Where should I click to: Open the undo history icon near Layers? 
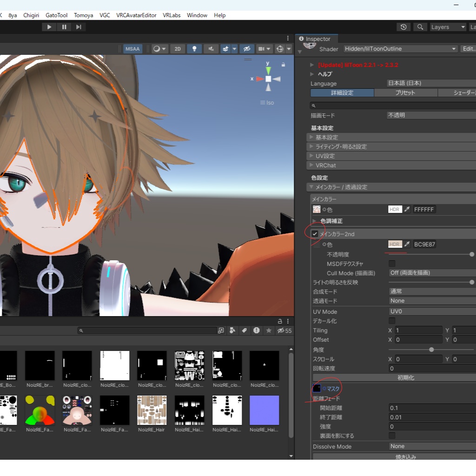(x=403, y=27)
